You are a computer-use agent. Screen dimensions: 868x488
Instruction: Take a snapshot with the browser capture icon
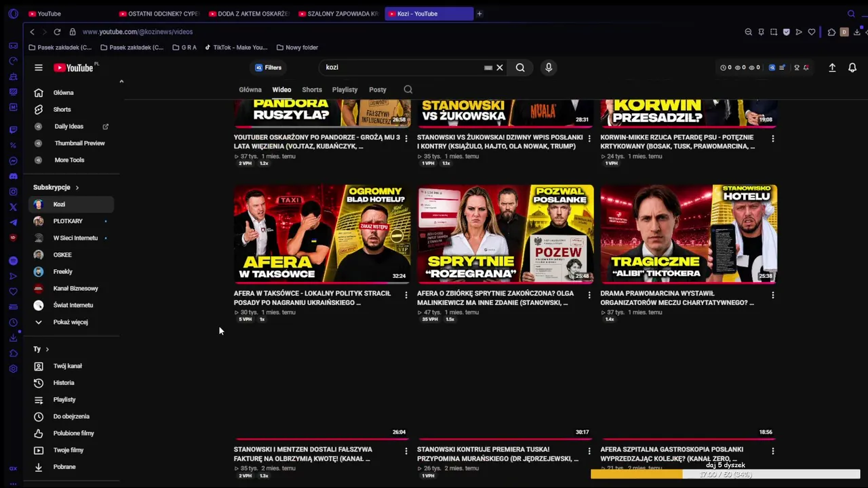click(x=774, y=32)
